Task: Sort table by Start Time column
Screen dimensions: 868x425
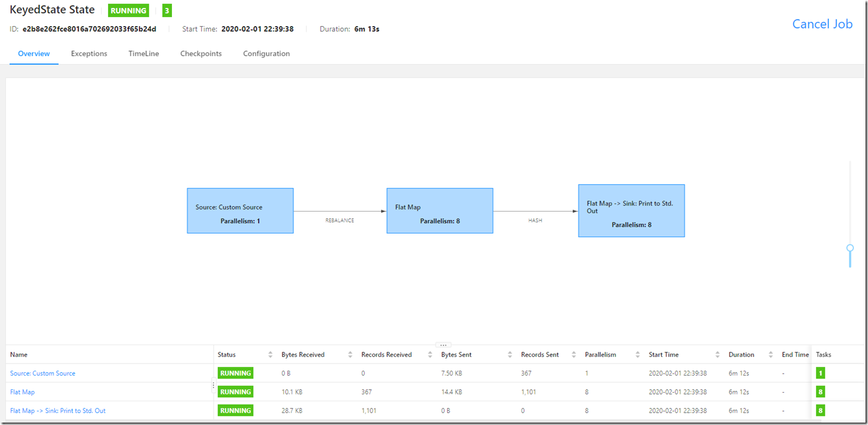Action: [717, 355]
